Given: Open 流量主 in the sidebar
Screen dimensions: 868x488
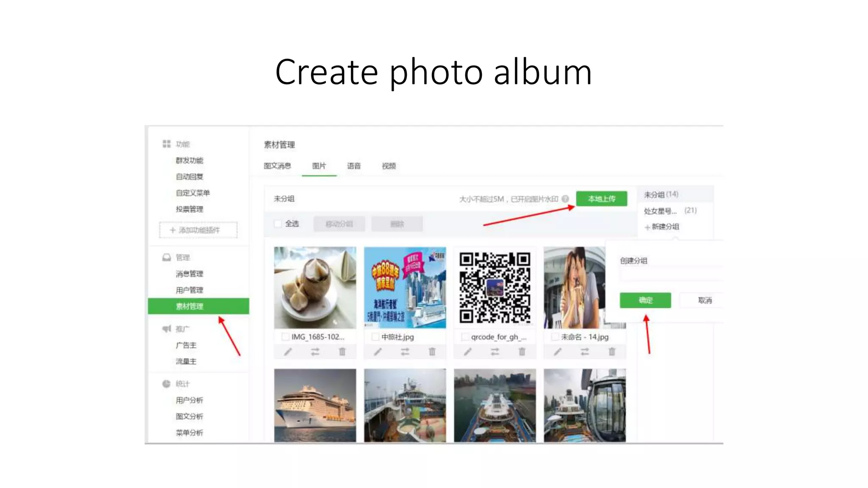Looking at the screenshot, I should coord(186,361).
